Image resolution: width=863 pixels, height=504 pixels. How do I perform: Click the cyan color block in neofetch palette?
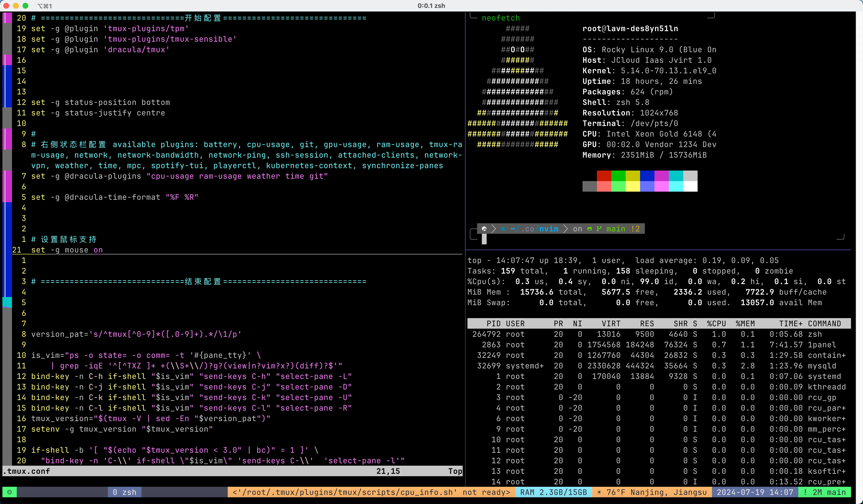[676, 176]
